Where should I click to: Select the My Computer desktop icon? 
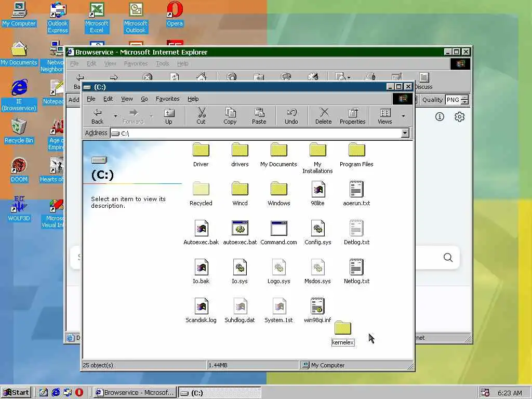[x=19, y=15]
